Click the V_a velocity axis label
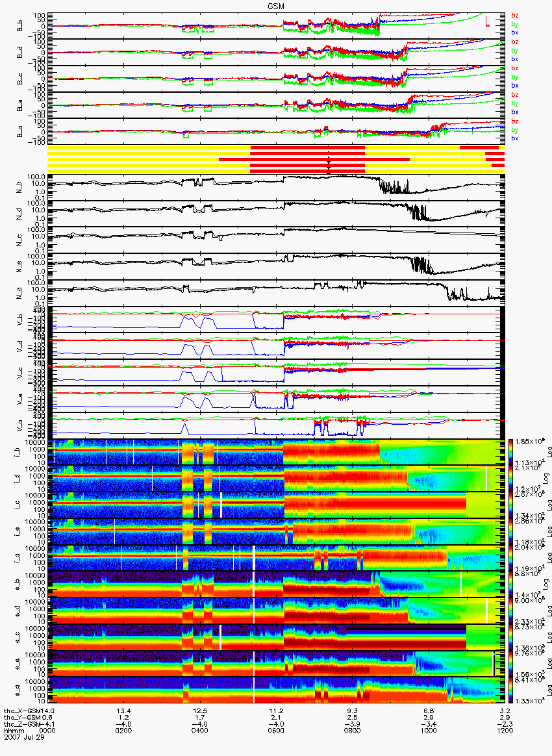Viewport: 552px width, 756px height. tap(19, 425)
